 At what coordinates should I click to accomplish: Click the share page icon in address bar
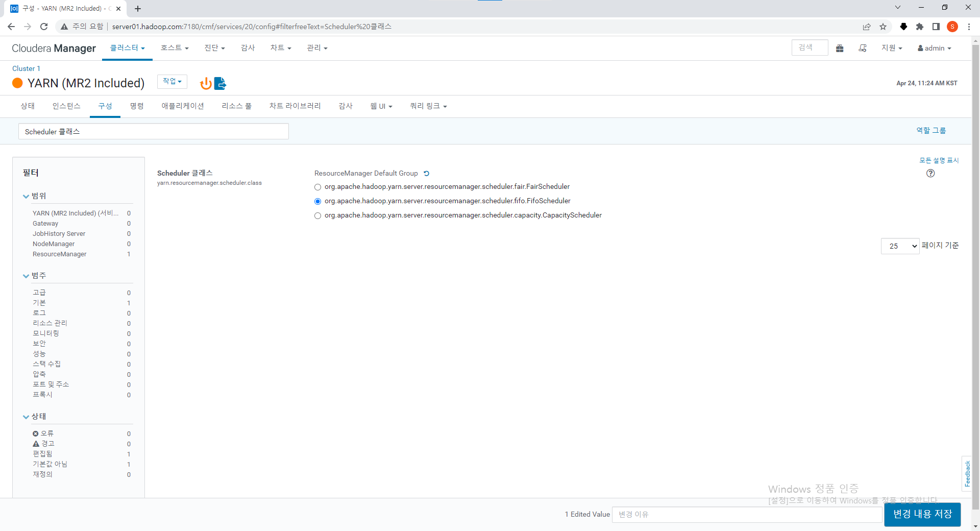(x=867, y=27)
